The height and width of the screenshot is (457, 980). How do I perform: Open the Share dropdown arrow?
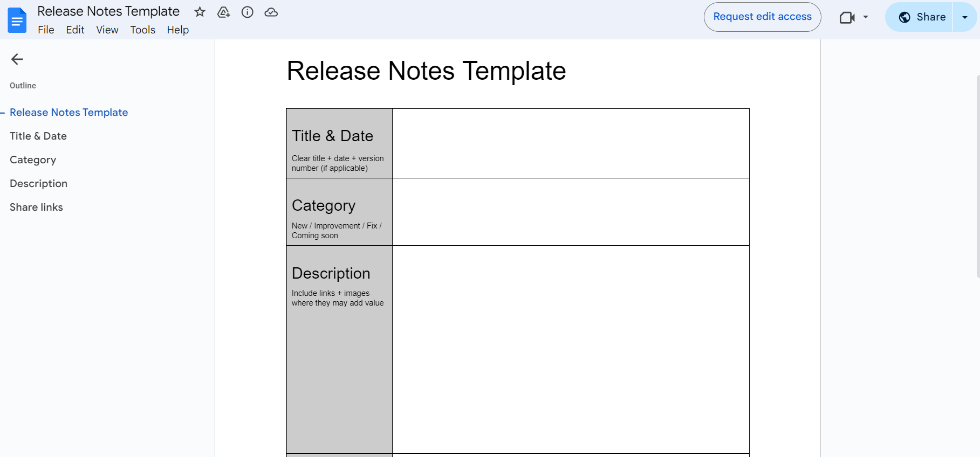[965, 17]
